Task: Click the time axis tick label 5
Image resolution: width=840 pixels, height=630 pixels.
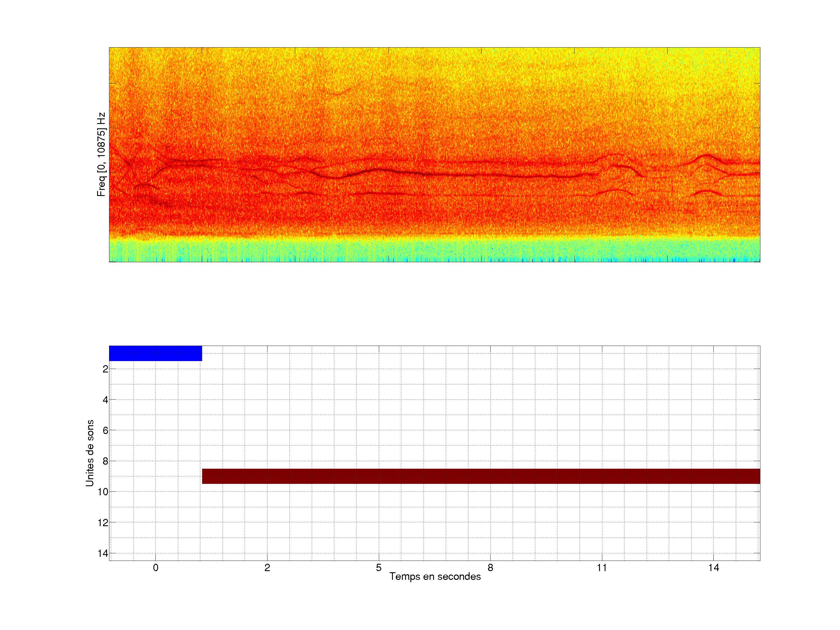Action: tap(379, 568)
